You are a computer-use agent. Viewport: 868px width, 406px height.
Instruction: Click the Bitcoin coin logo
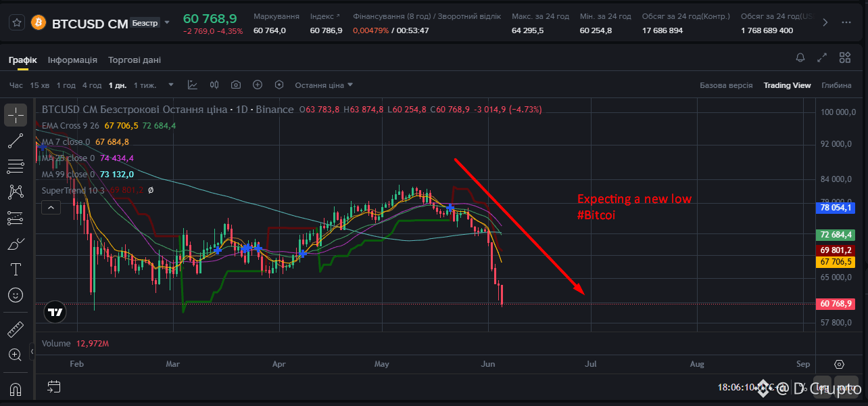pos(39,23)
